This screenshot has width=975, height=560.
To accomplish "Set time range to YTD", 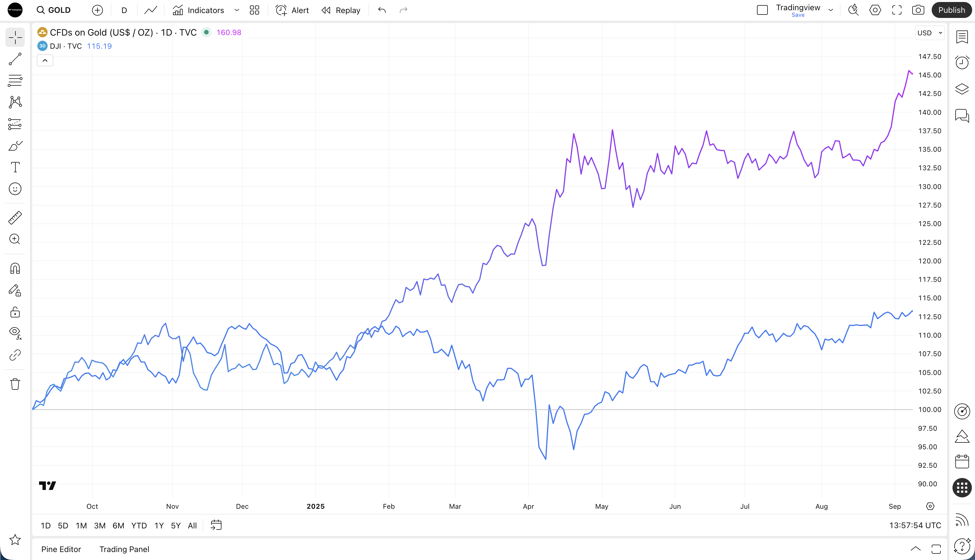I will (x=139, y=525).
